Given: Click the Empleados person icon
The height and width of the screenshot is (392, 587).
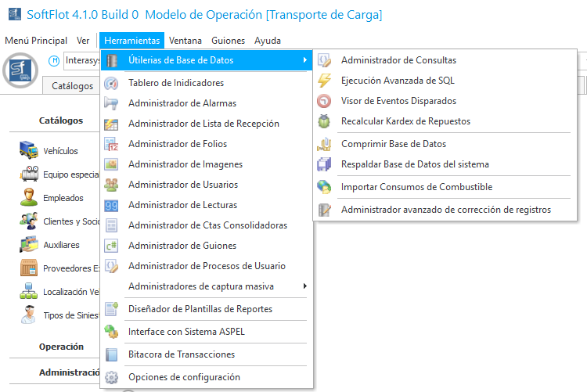Looking at the screenshot, I should tap(30, 197).
